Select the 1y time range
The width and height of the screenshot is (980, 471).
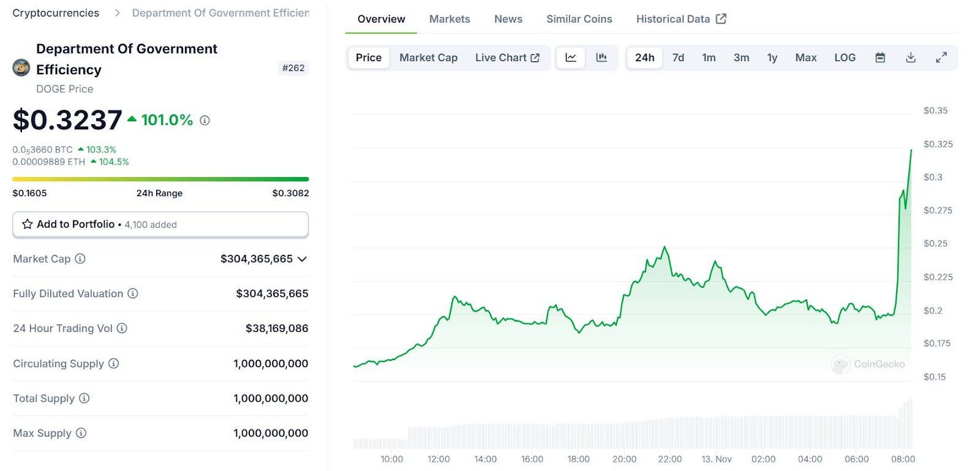[772, 58]
